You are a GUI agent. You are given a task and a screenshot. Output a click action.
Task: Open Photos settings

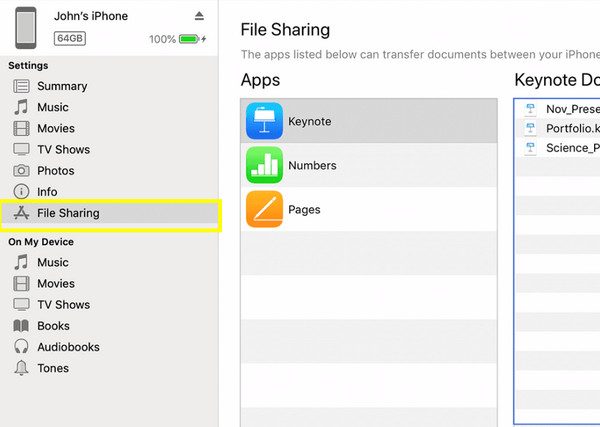click(x=55, y=171)
